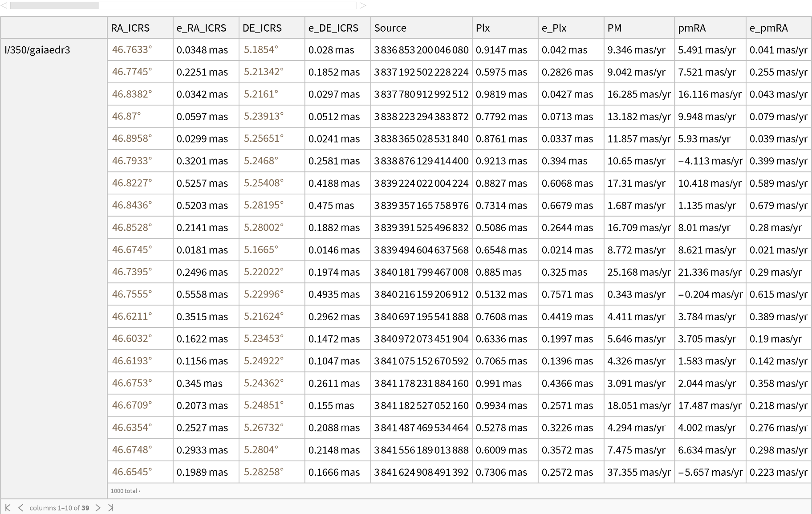
Task: Click RA value 46.7633°
Action: coord(132,50)
